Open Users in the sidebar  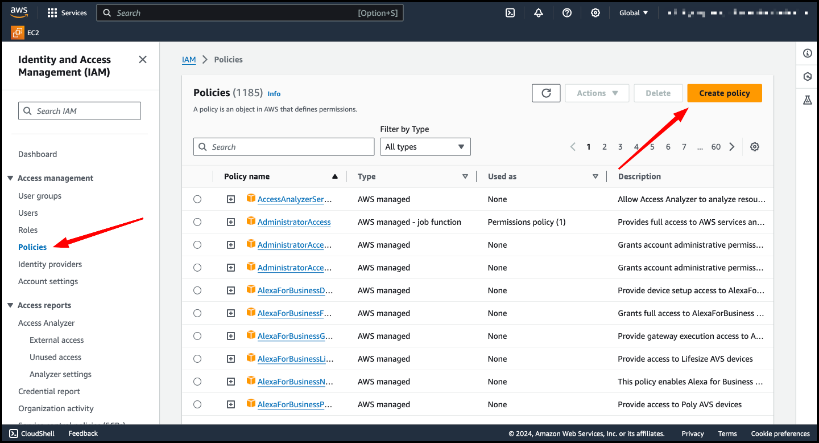28,213
